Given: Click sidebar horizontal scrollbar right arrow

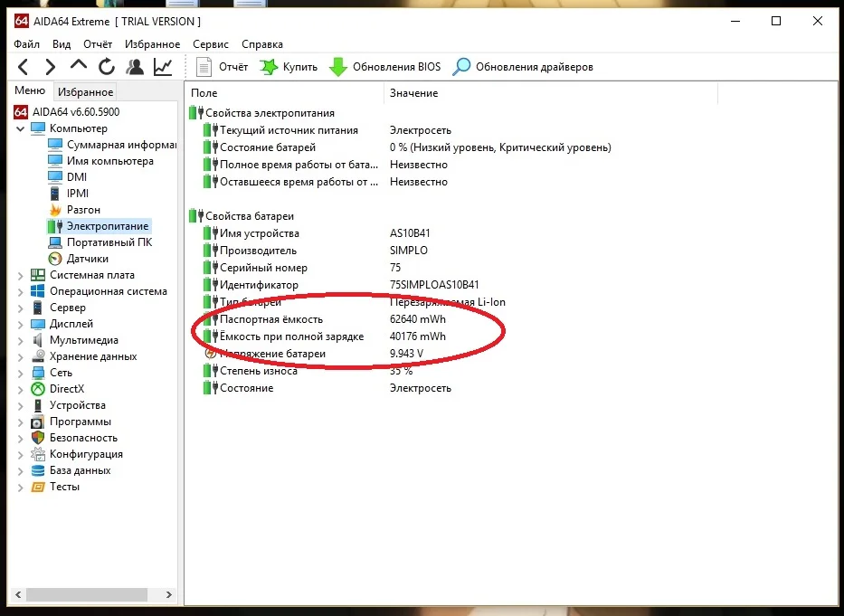Looking at the screenshot, I should (169, 594).
